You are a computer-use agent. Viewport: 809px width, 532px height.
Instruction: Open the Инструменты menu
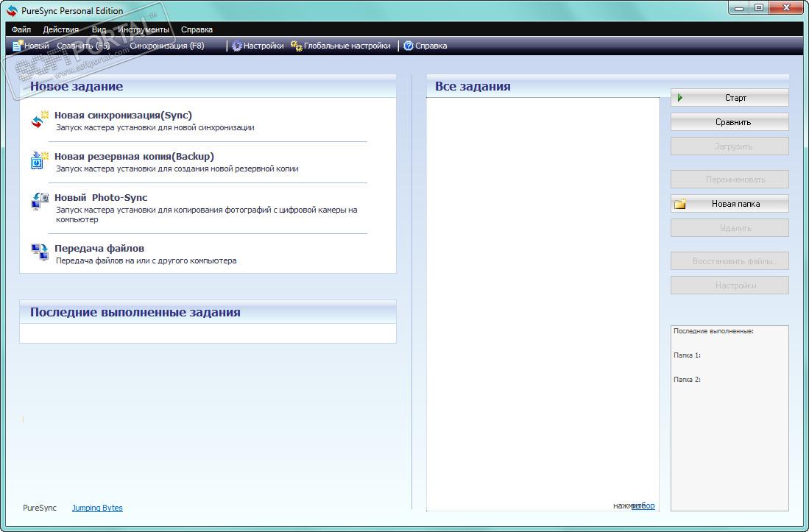point(144,29)
